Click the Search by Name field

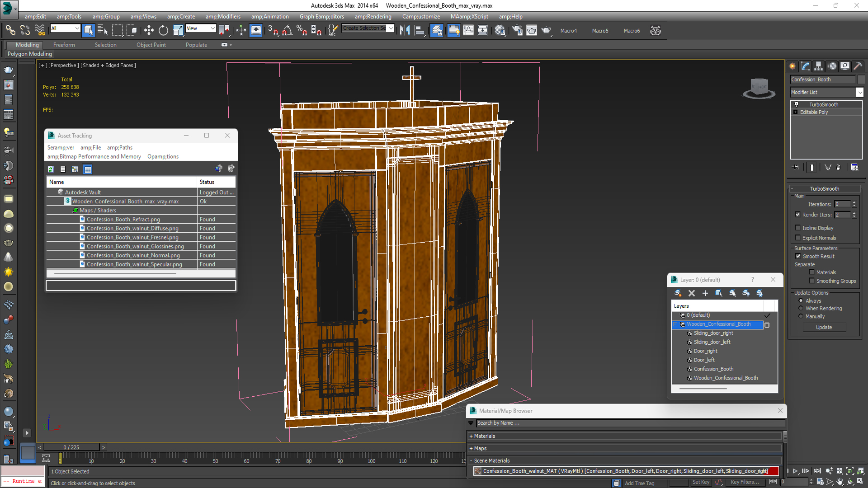click(630, 423)
